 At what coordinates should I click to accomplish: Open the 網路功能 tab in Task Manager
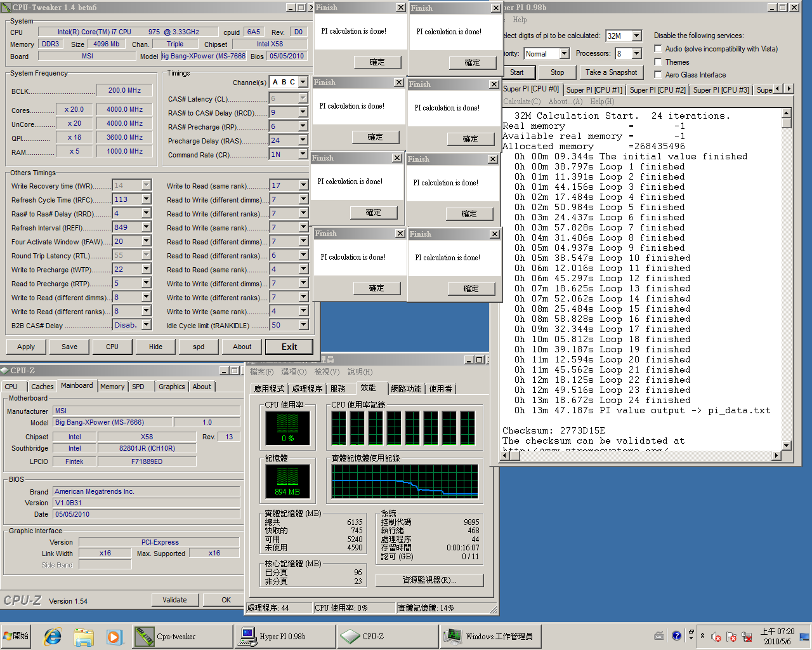(x=406, y=388)
